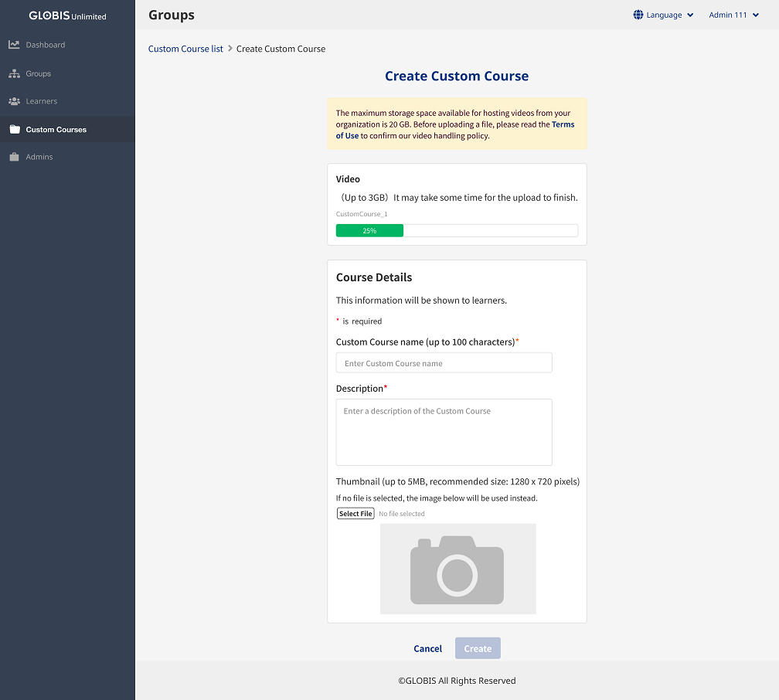Open the breadcrumb chevron between navigation items

[228, 48]
